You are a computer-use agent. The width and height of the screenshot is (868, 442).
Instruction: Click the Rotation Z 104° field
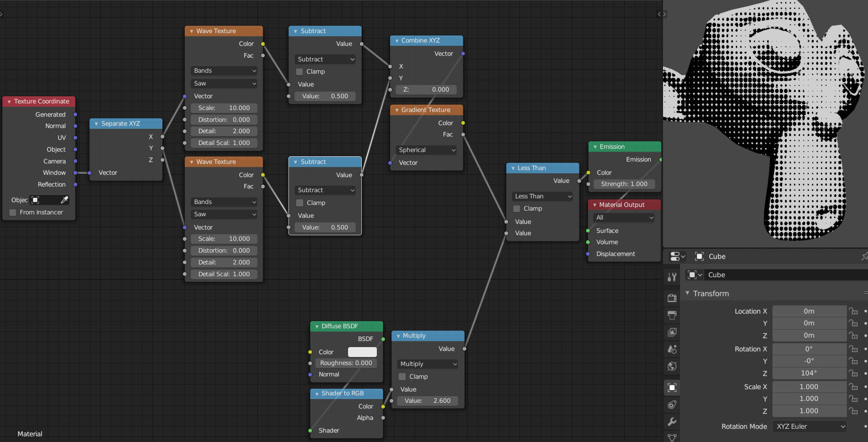[x=809, y=373]
